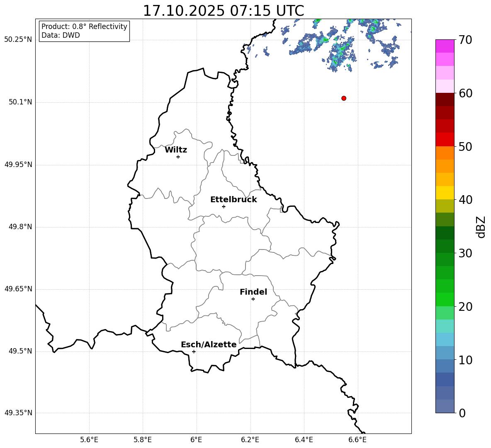
Task: Click the dark red 60 dBZ colorbar band
Action: tap(445, 99)
